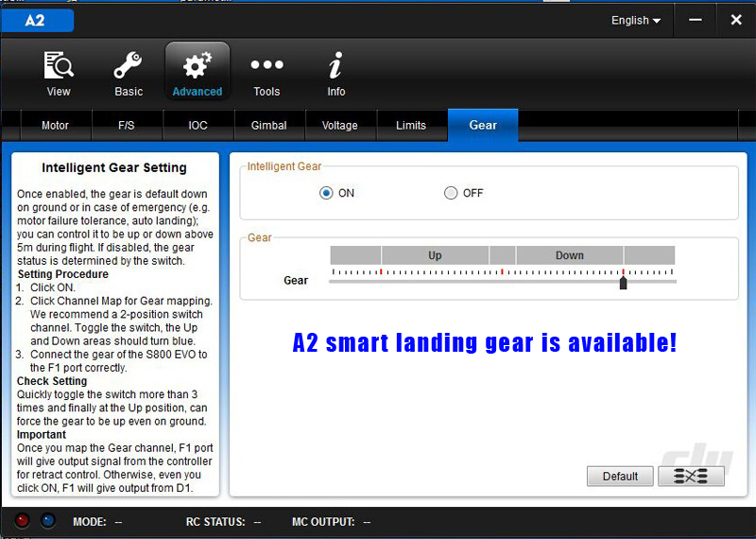Switch to the Gimbal tab

point(269,126)
